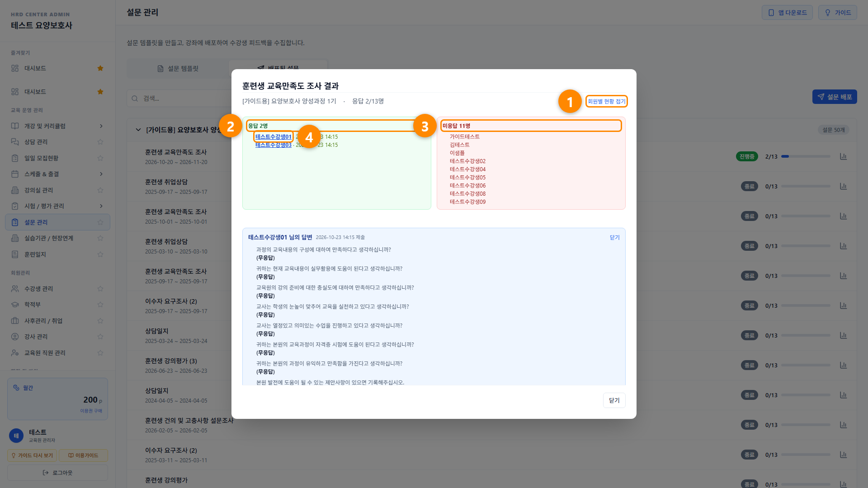Viewport: 868px width, 488px height.
Task: Open 수강생 관리 sidebar icon
Action: point(15,289)
